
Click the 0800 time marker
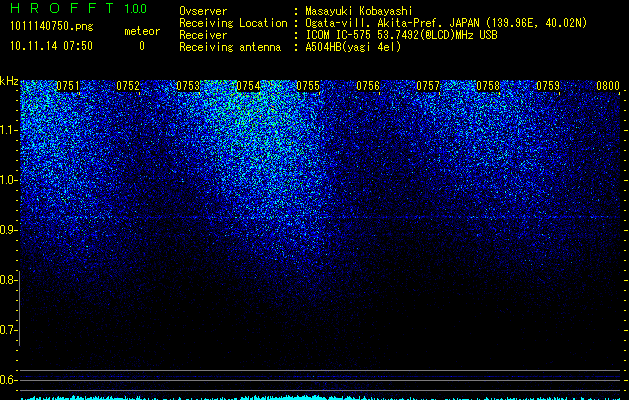pos(608,86)
